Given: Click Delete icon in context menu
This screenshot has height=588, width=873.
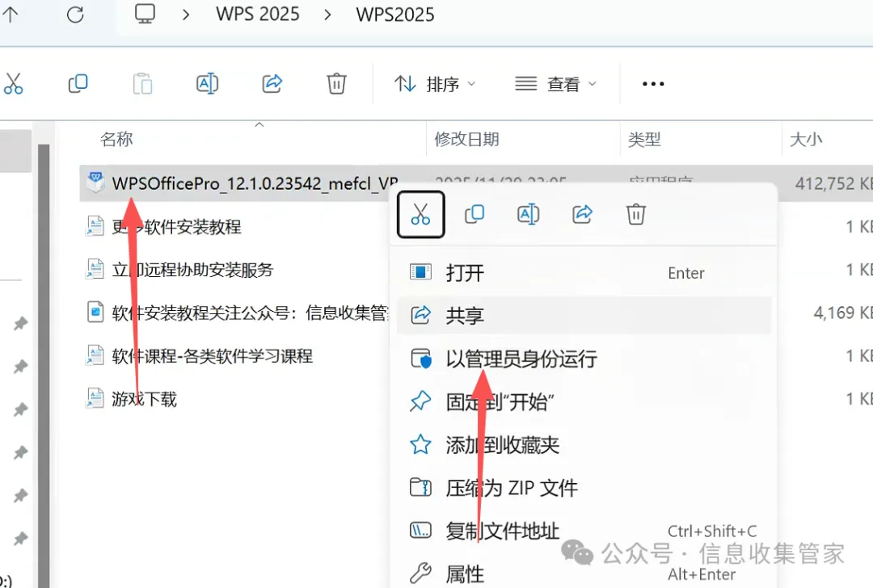Looking at the screenshot, I should (x=636, y=214).
